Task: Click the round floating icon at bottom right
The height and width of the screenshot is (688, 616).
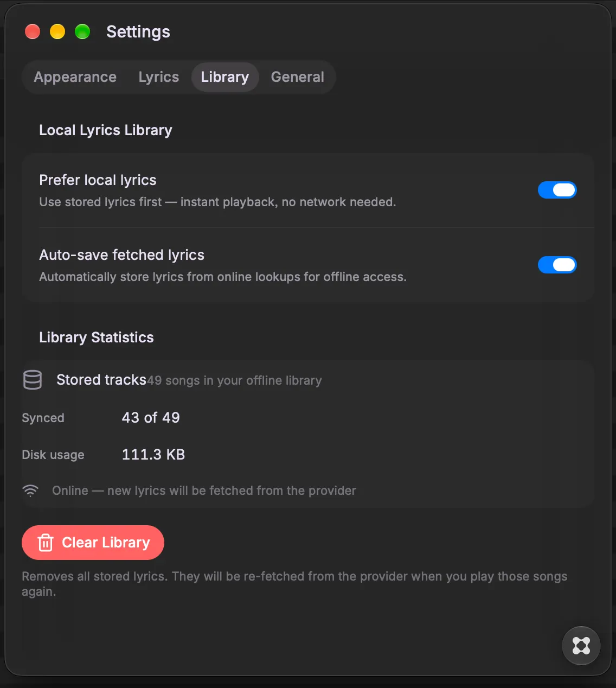Action: (581, 646)
